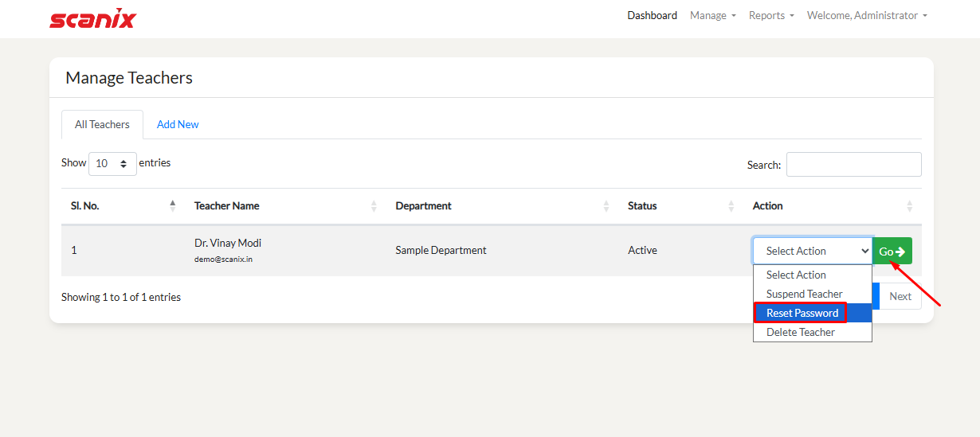Choose Suspend Teacher from action list
The height and width of the screenshot is (437, 980).
click(804, 294)
